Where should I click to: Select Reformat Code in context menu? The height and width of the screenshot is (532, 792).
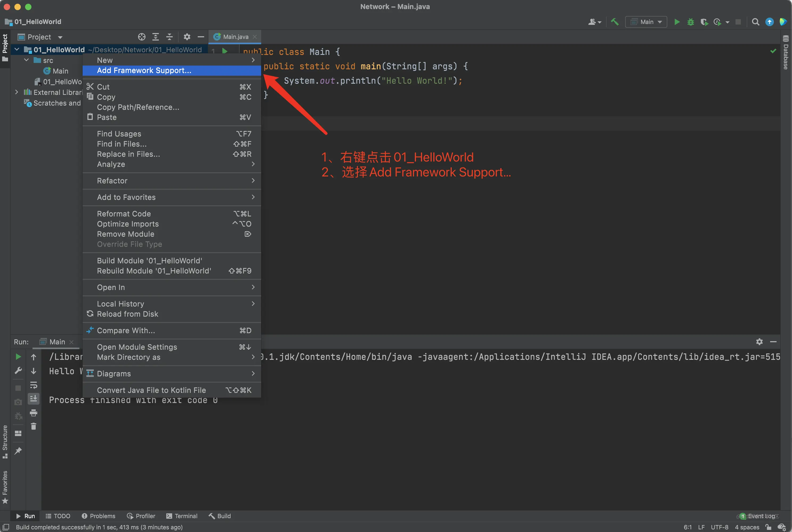click(172, 214)
